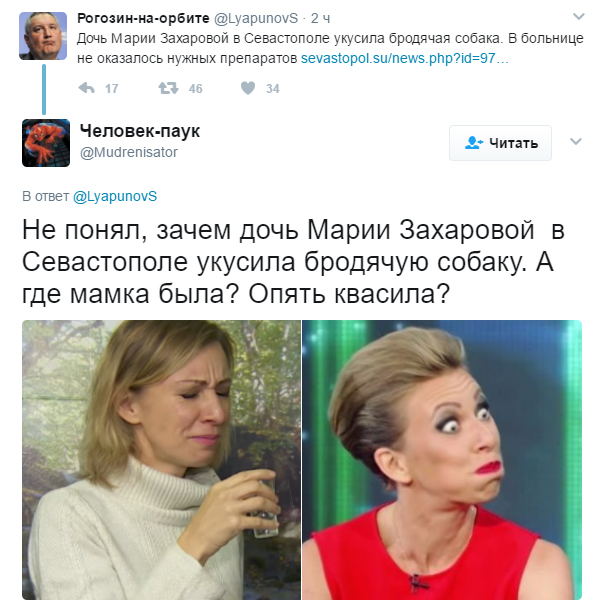Click the retweet count 46
This screenshot has width=606, height=612.
[195, 89]
